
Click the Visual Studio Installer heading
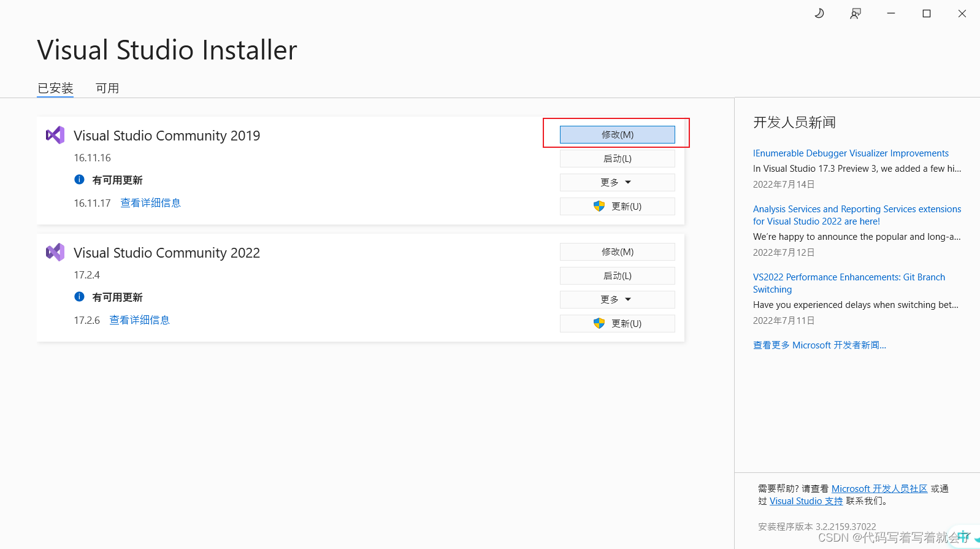(167, 50)
